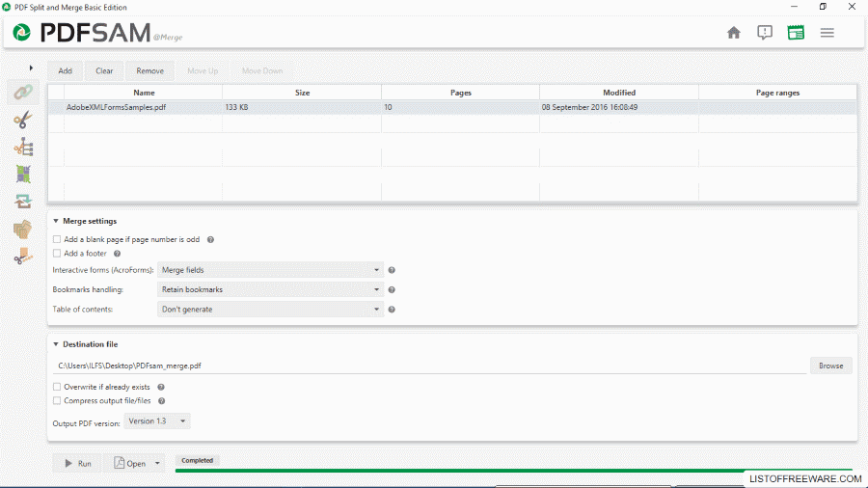Click the Page ranges column header

coord(777,93)
